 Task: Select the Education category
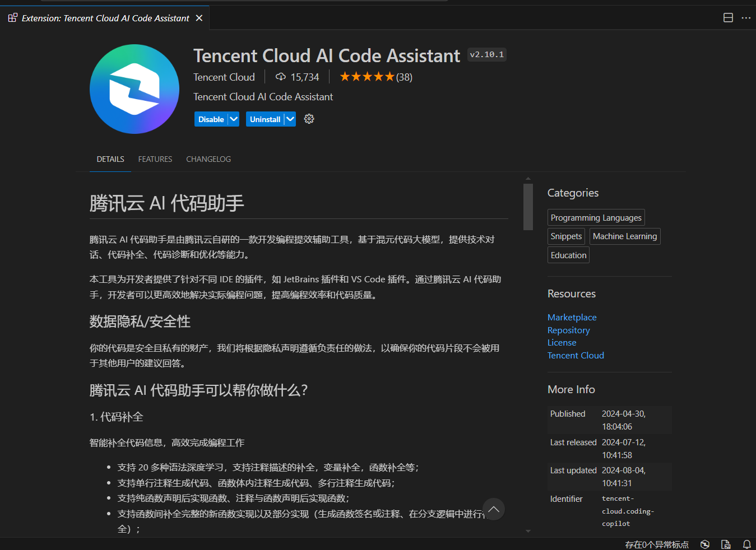568,255
